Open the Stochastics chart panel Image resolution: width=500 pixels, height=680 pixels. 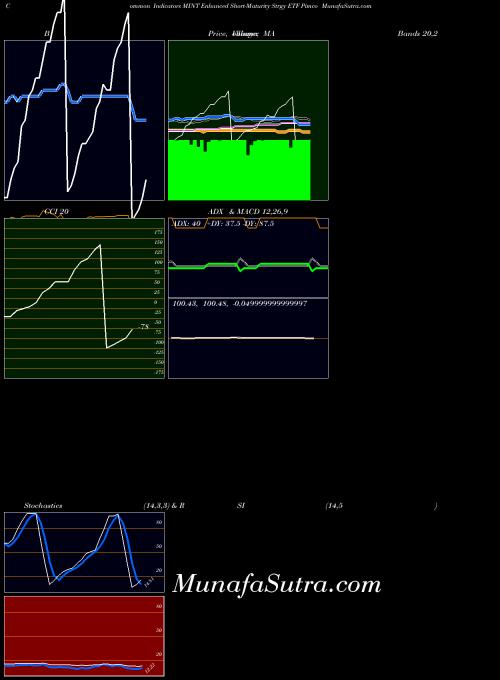(x=85, y=552)
